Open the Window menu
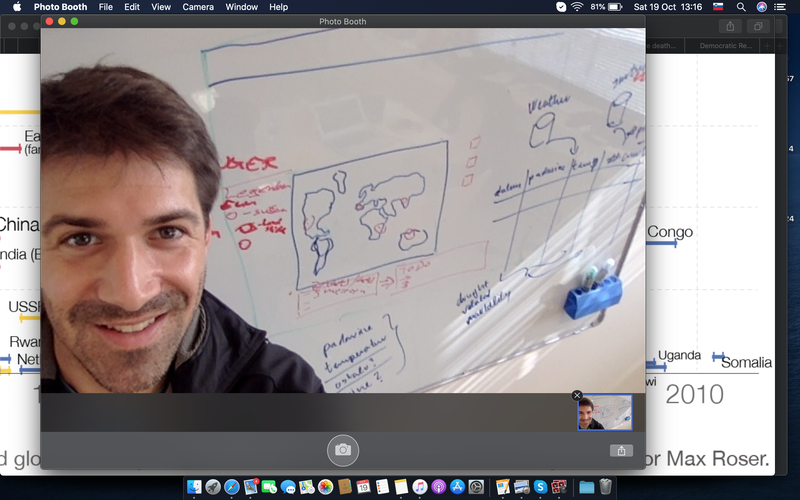800x500 pixels. coord(241,7)
